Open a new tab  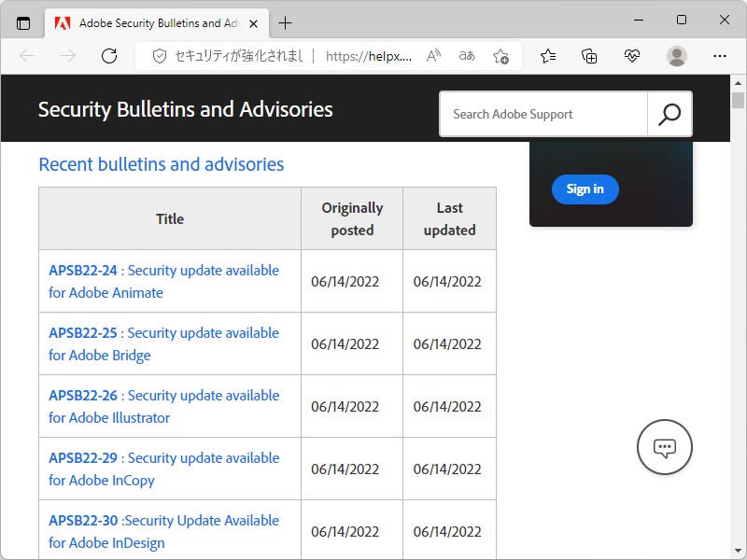(x=285, y=23)
